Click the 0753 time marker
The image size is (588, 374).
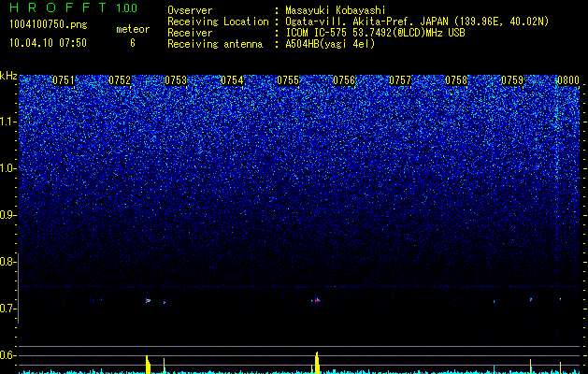click(x=176, y=80)
